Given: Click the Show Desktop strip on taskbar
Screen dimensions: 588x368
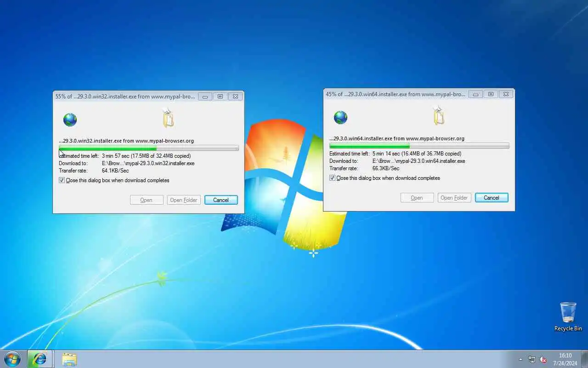Looking at the screenshot, I should pyautogui.click(x=584, y=359).
